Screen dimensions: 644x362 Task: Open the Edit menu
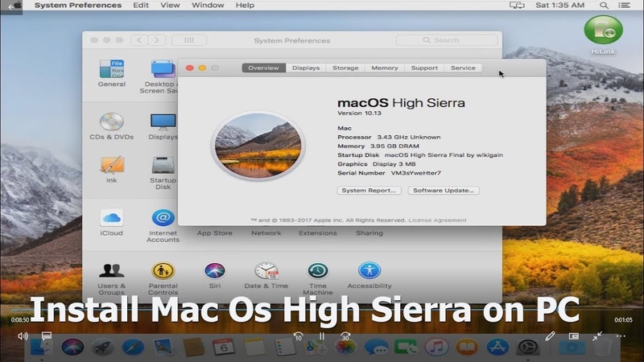click(x=141, y=6)
